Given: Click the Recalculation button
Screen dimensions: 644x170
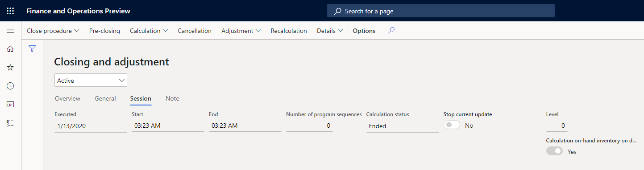Looking at the screenshot, I should pyautogui.click(x=289, y=31).
